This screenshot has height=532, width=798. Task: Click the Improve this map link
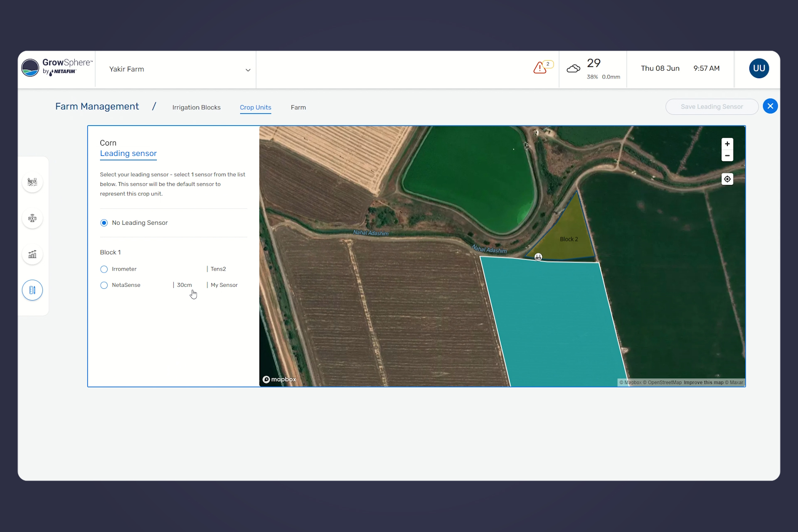(703, 382)
